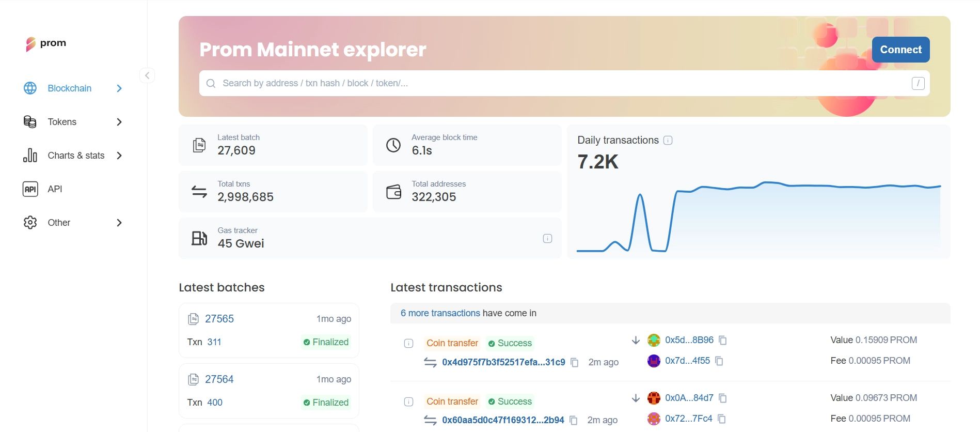Focus the address search field

pyautogui.click(x=564, y=83)
